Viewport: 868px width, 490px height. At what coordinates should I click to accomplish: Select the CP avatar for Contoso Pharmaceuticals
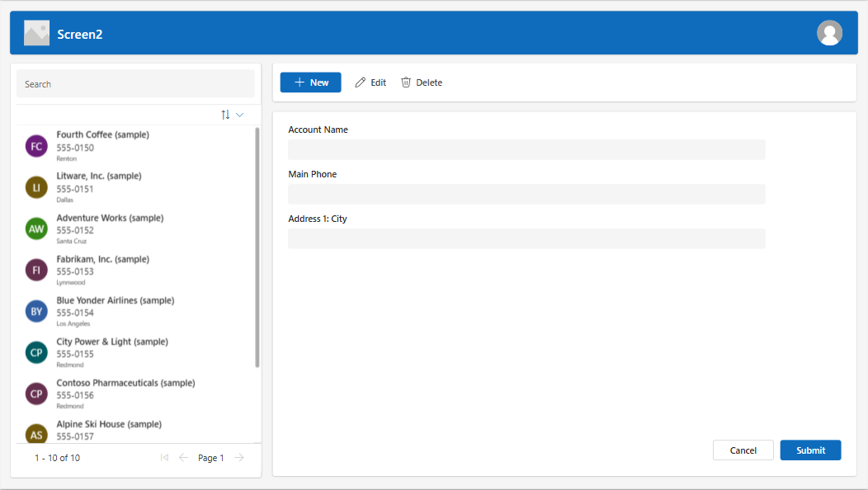[x=36, y=393]
